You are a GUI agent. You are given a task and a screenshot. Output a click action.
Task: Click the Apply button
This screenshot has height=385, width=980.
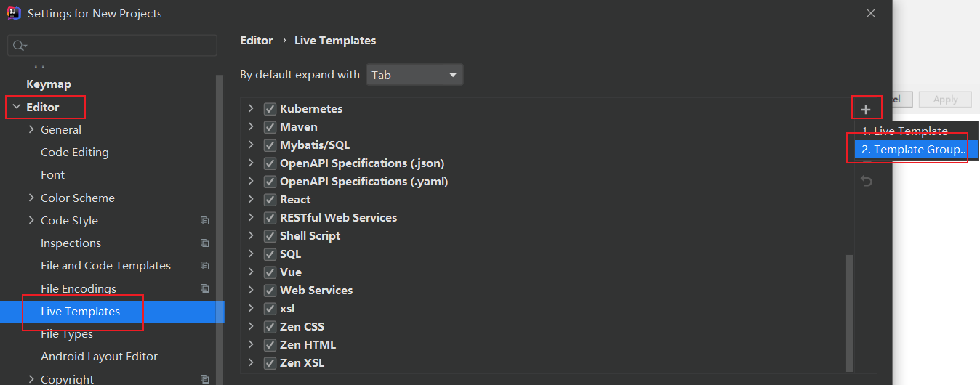pos(945,100)
